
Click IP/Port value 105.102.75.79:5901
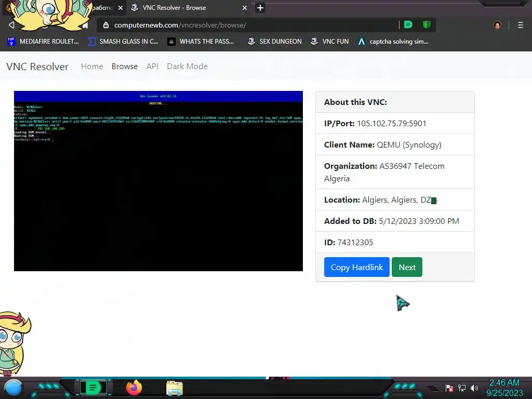pyautogui.click(x=392, y=124)
